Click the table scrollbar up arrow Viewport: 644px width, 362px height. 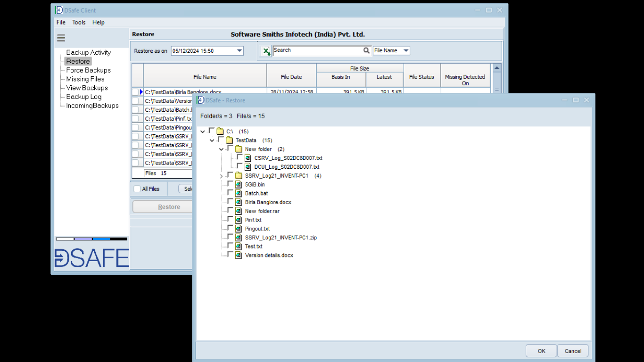(496, 68)
